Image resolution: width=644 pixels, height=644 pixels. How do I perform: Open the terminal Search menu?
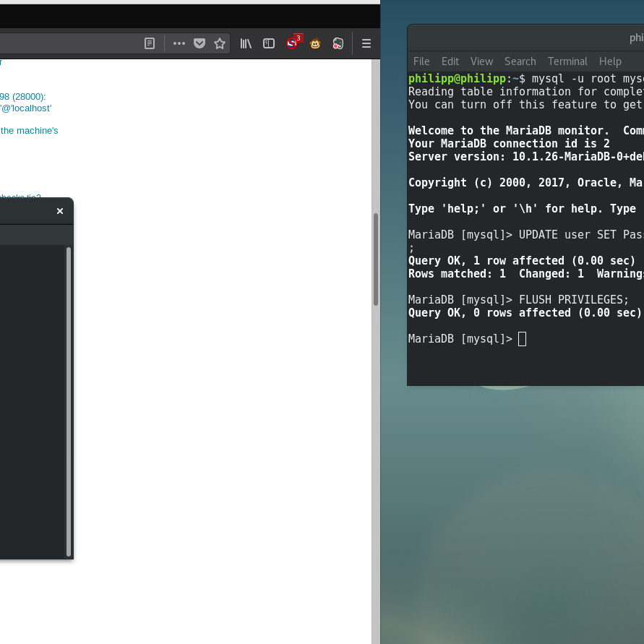click(x=520, y=61)
